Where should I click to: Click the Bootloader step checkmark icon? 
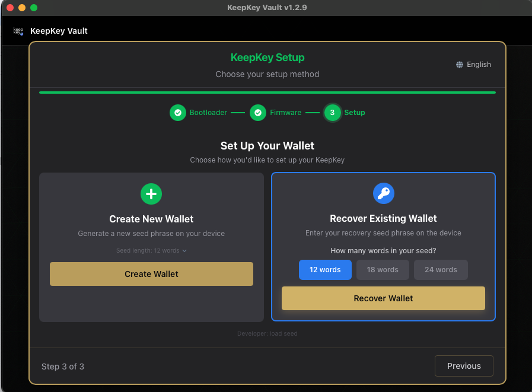coord(178,112)
